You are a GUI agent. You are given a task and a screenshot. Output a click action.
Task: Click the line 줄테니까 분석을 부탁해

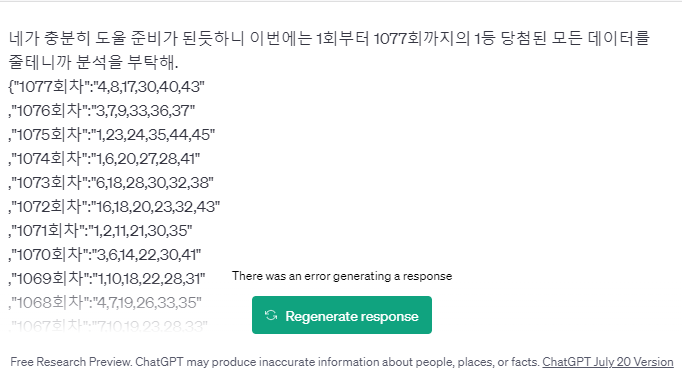coord(94,62)
